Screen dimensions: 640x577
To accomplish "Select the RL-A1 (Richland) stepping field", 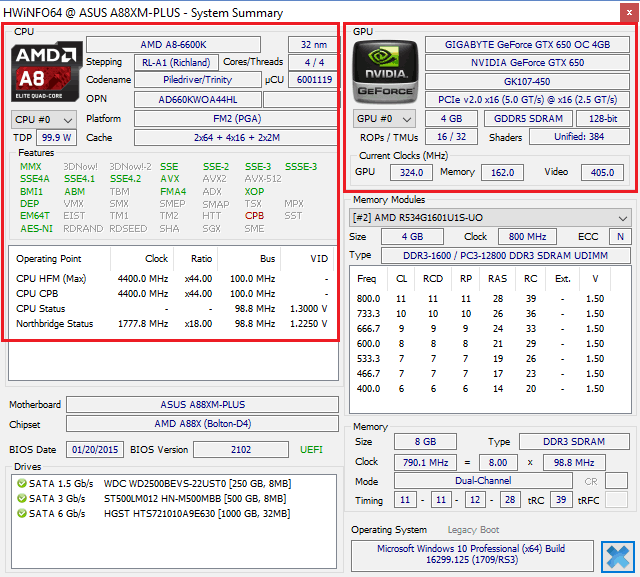I will (x=176, y=62).
